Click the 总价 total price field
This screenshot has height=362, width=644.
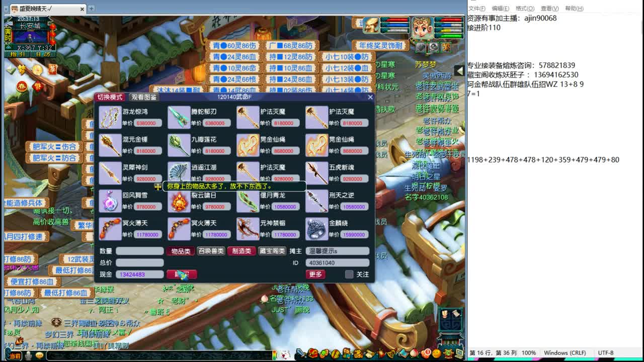click(x=140, y=262)
